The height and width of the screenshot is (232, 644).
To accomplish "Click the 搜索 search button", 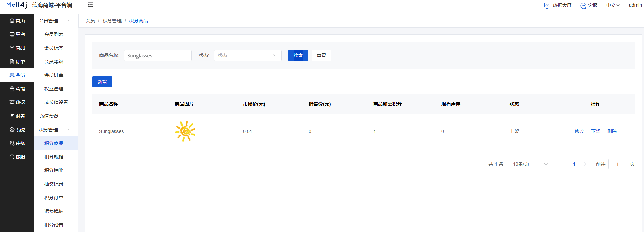I will 298,55.
